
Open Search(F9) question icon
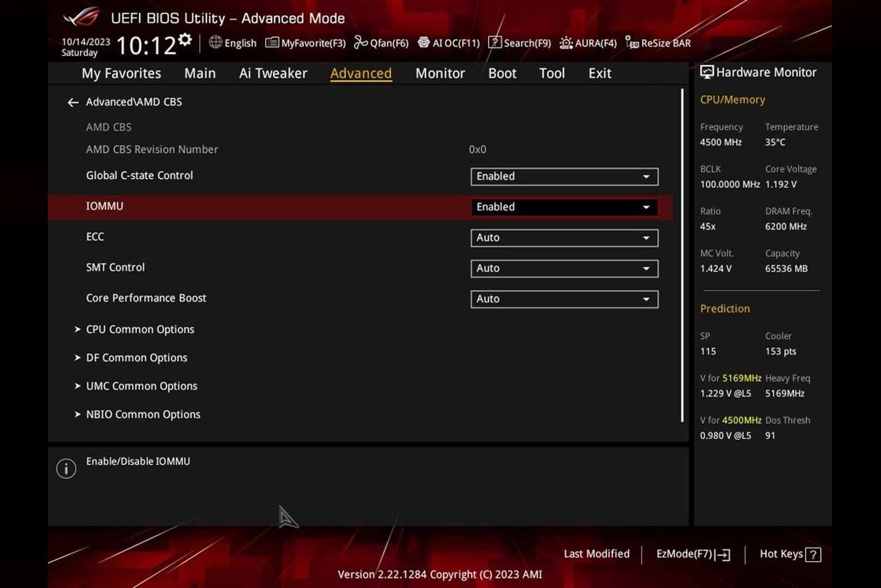[x=494, y=42]
